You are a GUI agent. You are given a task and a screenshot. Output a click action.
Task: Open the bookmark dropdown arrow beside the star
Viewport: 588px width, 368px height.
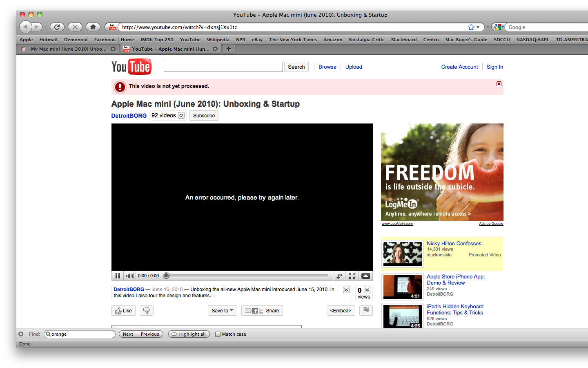[478, 27]
